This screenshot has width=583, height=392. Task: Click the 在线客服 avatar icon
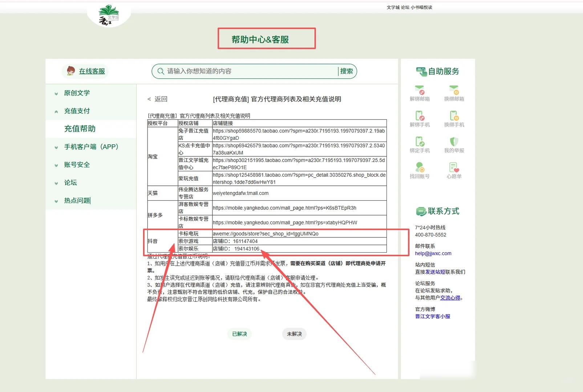point(71,71)
